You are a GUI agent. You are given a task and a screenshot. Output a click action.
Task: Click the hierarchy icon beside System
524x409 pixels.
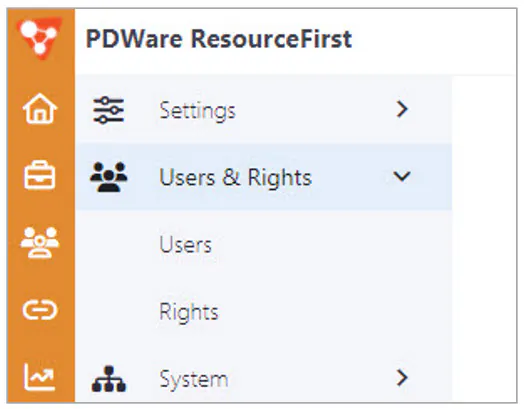click(109, 379)
